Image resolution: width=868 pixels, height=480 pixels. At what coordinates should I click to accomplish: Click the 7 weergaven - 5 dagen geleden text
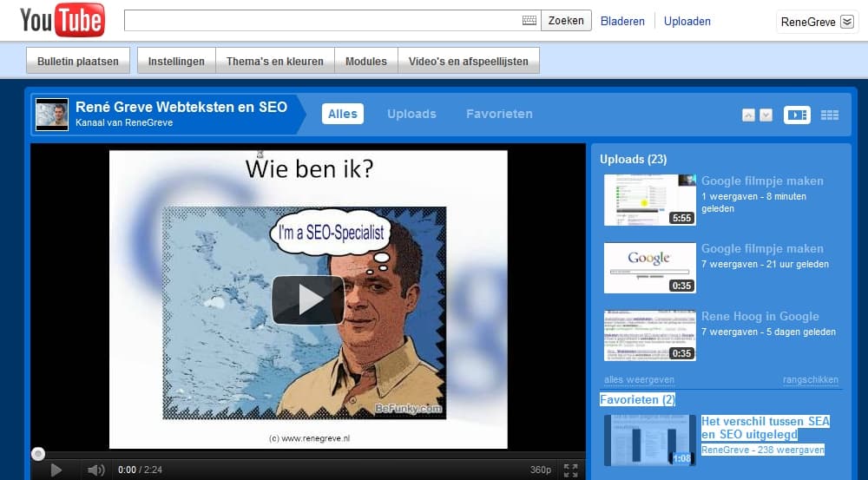tap(768, 332)
